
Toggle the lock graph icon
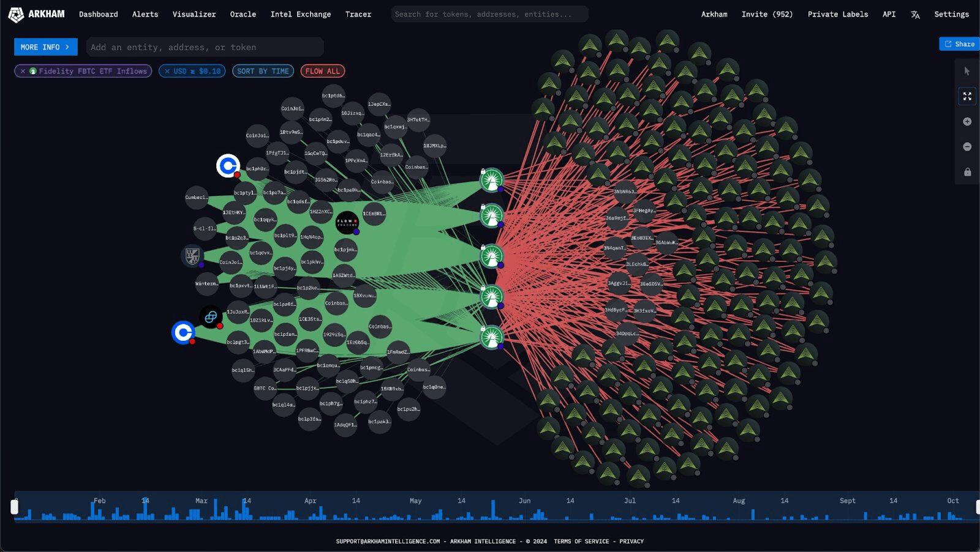(x=967, y=172)
